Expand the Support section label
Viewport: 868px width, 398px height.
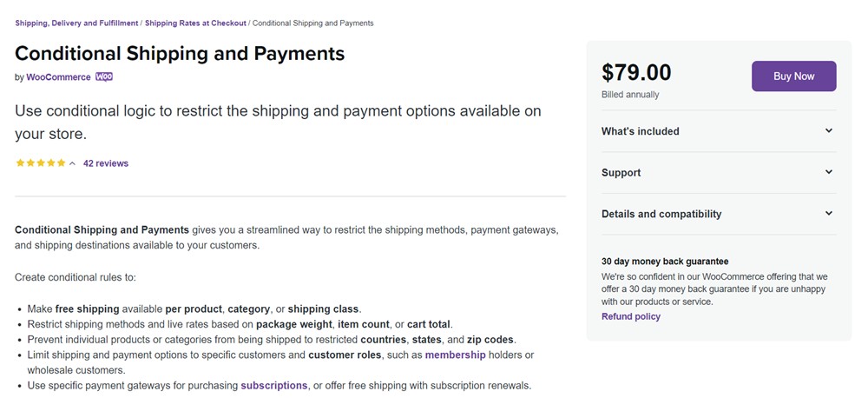pos(621,173)
